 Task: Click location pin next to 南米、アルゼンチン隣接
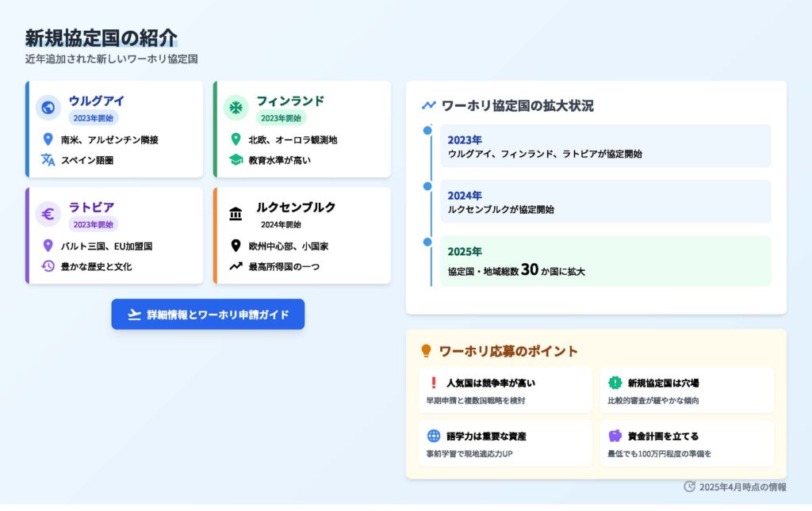48,139
